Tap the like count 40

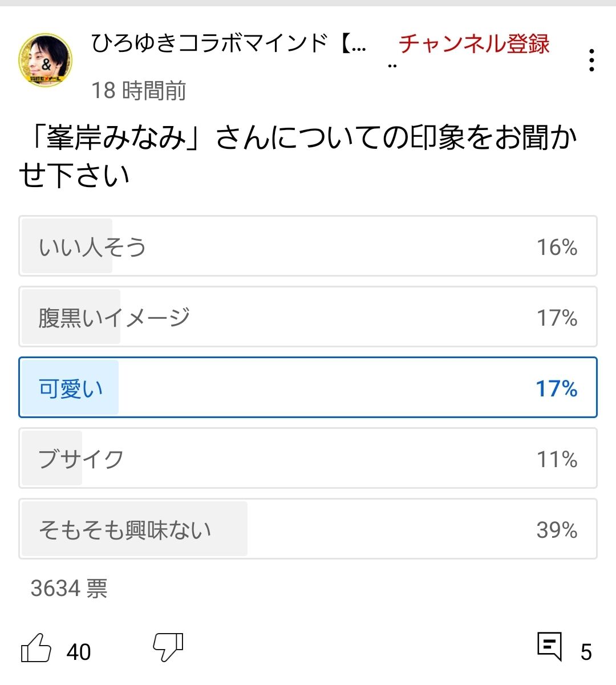(x=79, y=652)
